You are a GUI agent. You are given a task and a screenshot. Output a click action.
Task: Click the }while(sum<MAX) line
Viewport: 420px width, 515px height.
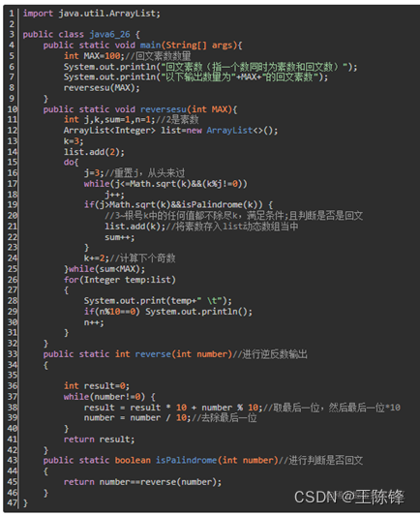click(x=105, y=269)
